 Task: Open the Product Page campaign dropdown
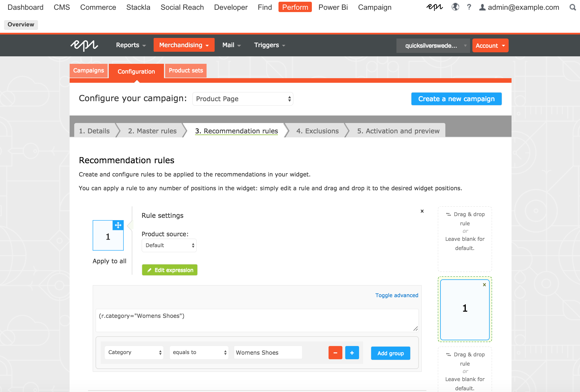243,99
